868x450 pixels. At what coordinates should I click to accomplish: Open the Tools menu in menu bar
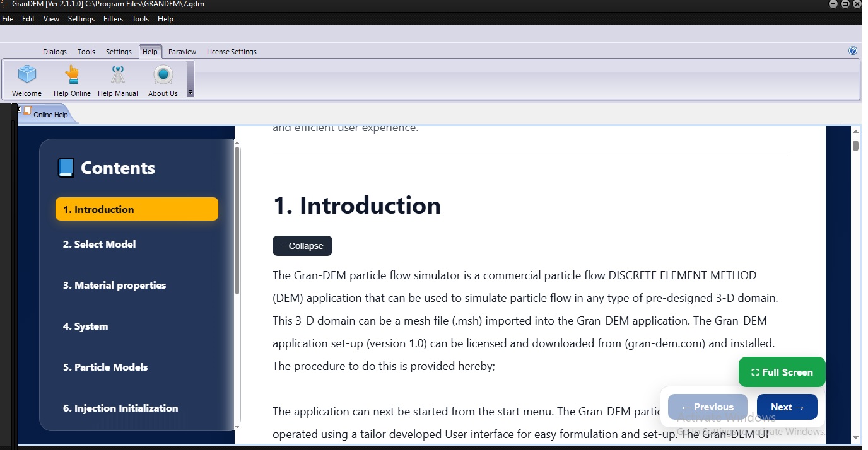pyautogui.click(x=140, y=19)
